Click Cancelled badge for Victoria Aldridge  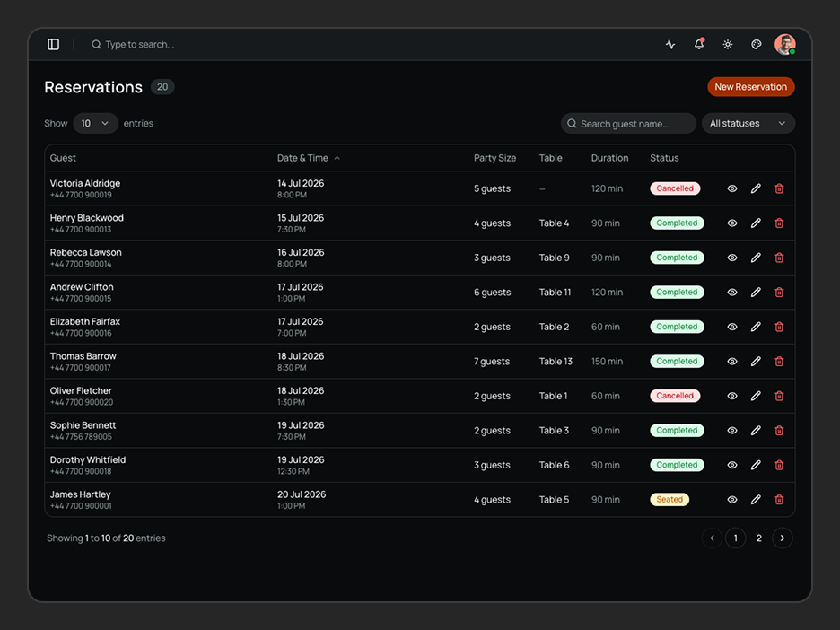click(675, 188)
